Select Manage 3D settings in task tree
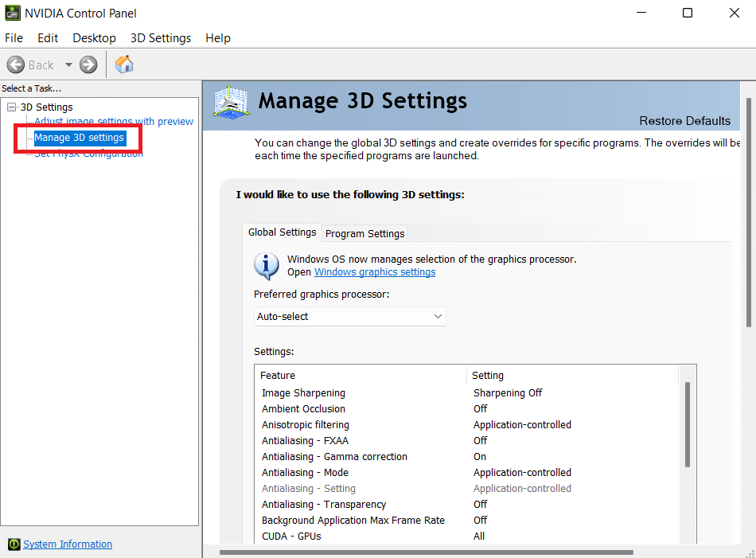The height and width of the screenshot is (558, 756). tap(80, 138)
